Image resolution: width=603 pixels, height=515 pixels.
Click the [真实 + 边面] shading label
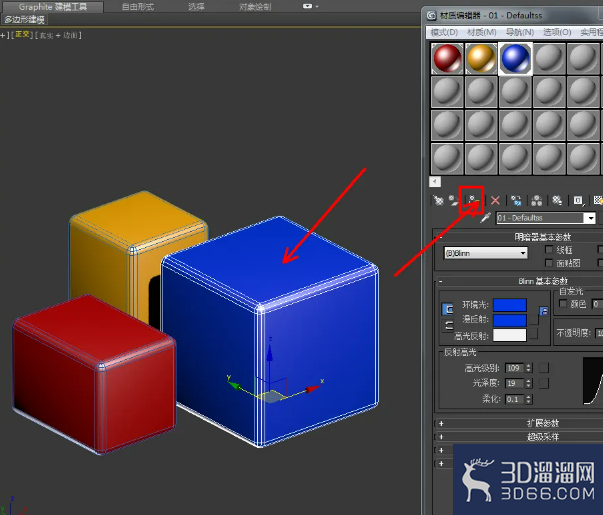click(x=58, y=36)
